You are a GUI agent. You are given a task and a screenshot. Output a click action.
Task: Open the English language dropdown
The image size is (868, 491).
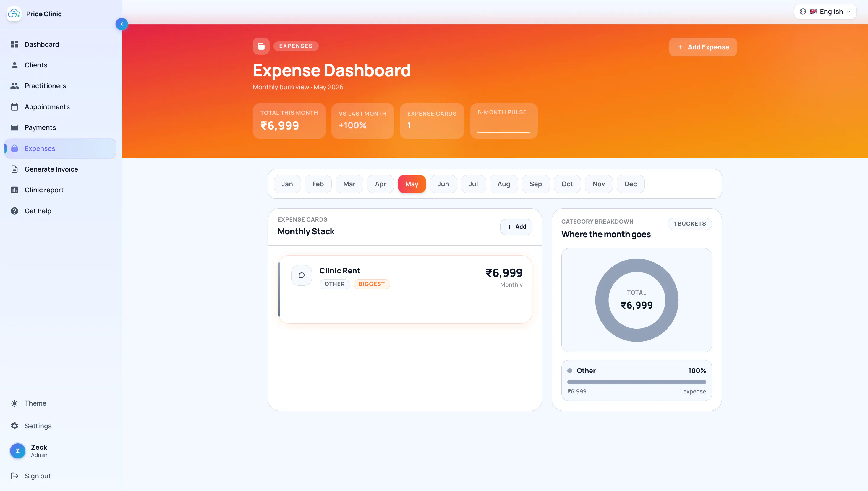tap(825, 12)
